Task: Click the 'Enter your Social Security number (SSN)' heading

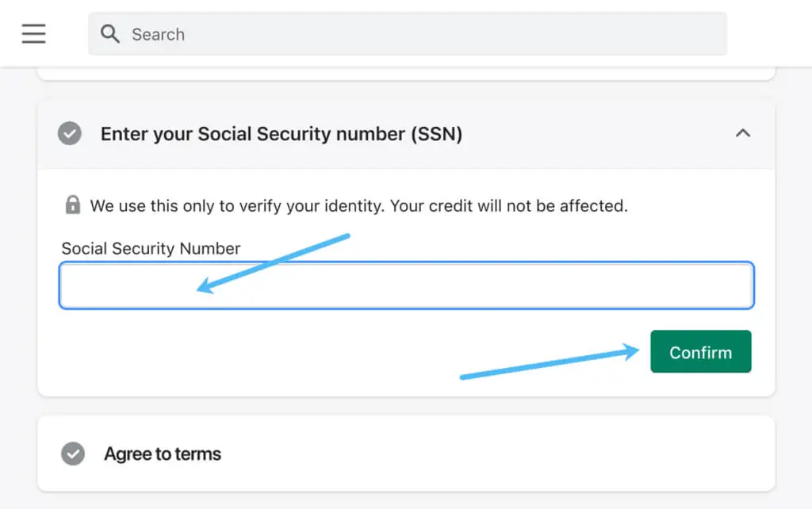Action: click(281, 134)
